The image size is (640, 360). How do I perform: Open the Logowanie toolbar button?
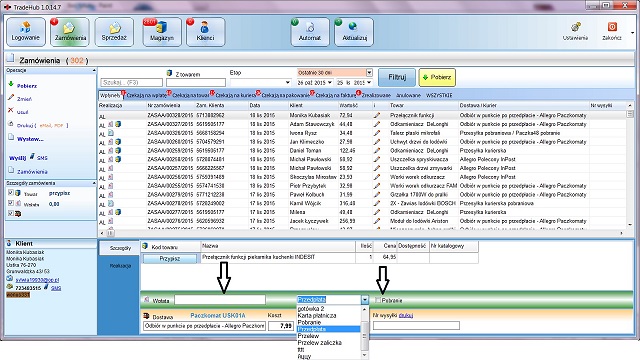coord(26,32)
